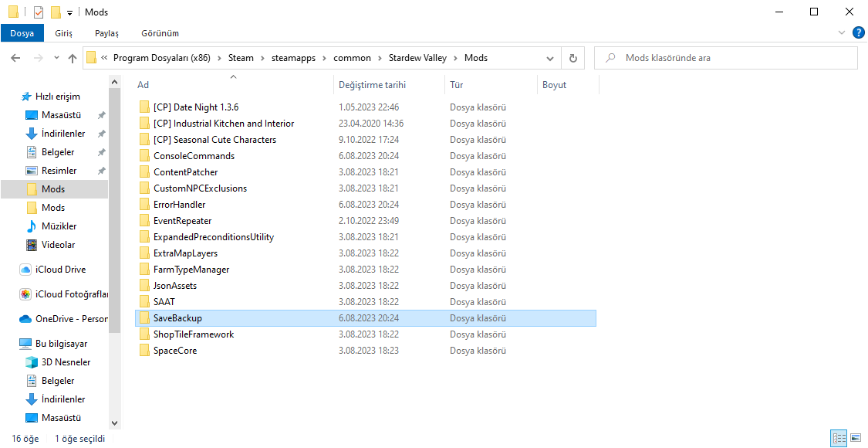868x448 pixels.
Task: Click the iCloud Fotoğrafları sidebar icon
Action: [25, 294]
